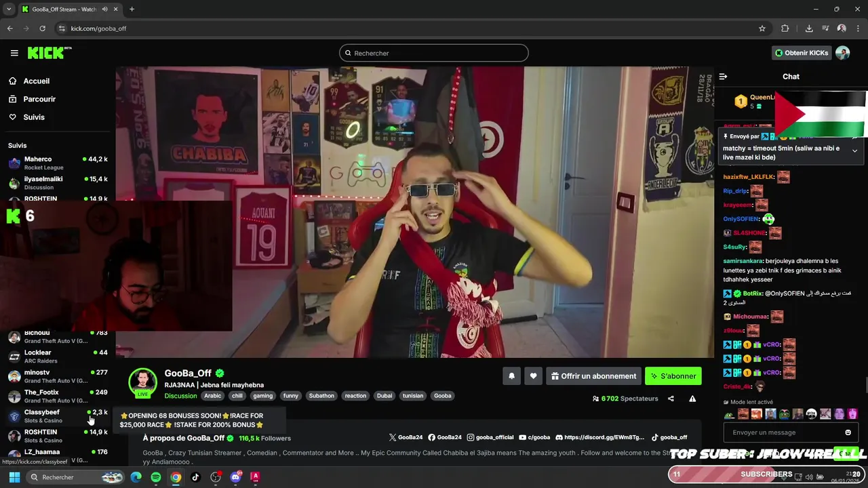Image resolution: width=868 pixels, height=488 pixels.
Task: Open TikTok from the taskbar
Action: (195, 477)
